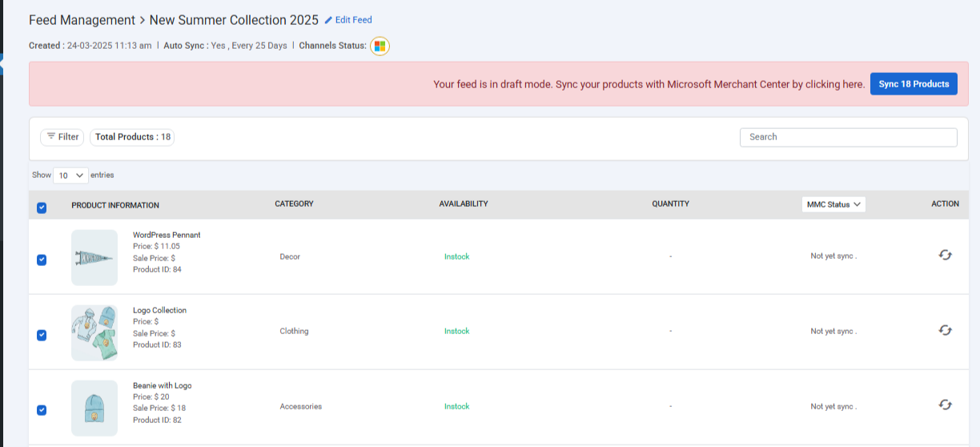Click the Auto Sync: Yes, Every 25 Days text
Image resolution: width=980 pixels, height=447 pixels.
click(x=225, y=46)
